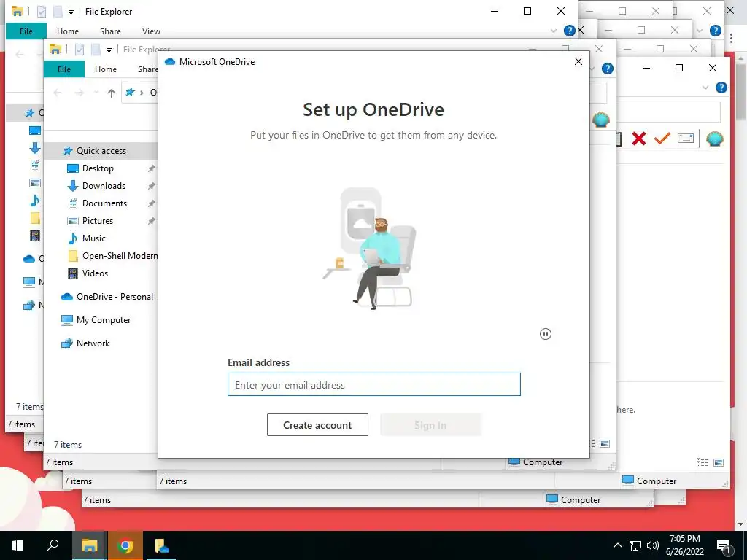Click the shell settings icon right of the envelope icon

(x=715, y=139)
